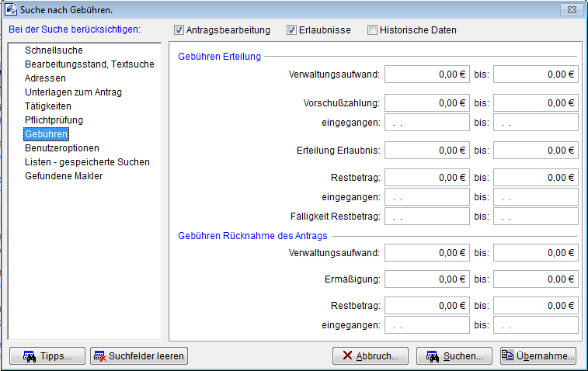
Task: Start search with the Suchen button
Action: pyautogui.click(x=454, y=356)
